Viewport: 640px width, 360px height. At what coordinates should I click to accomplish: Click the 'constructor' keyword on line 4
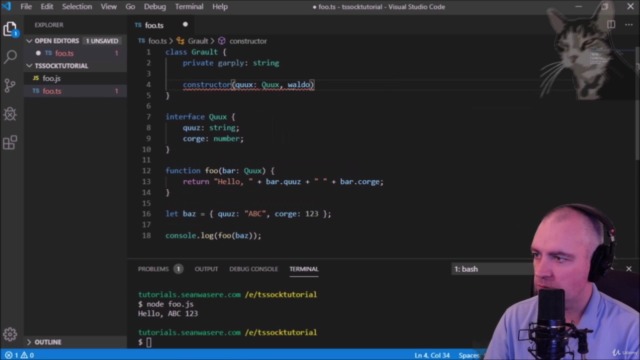pos(207,84)
